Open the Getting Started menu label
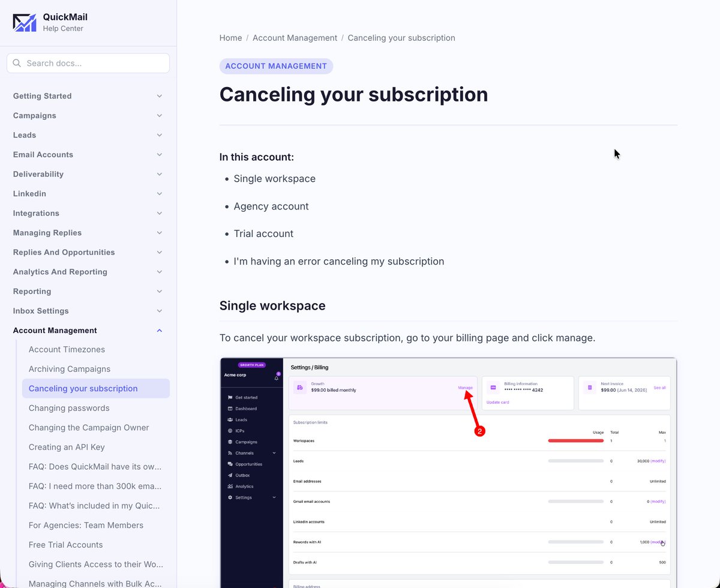The height and width of the screenshot is (588, 720). tap(42, 96)
